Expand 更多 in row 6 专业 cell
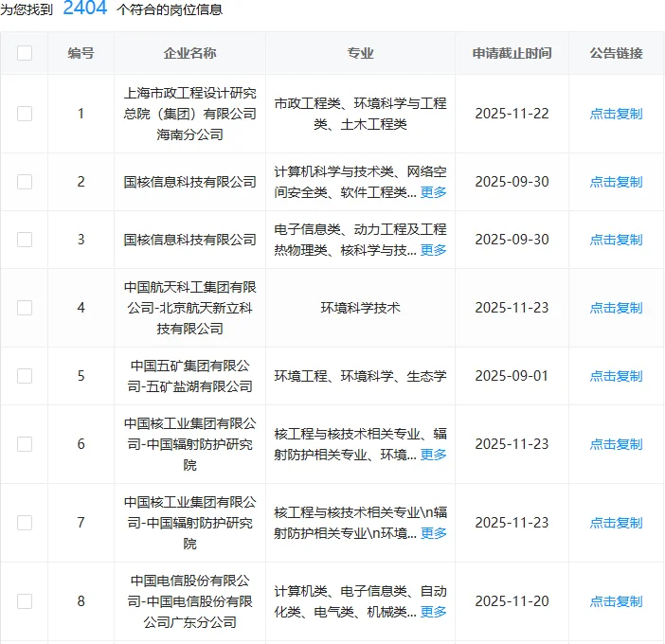Viewport: 665px width, 644px height. [x=434, y=455]
